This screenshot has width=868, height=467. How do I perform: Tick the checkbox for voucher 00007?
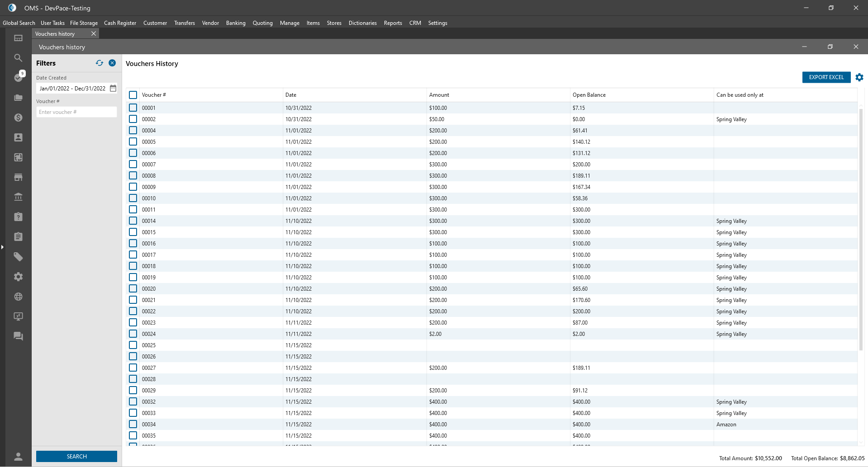(x=133, y=164)
